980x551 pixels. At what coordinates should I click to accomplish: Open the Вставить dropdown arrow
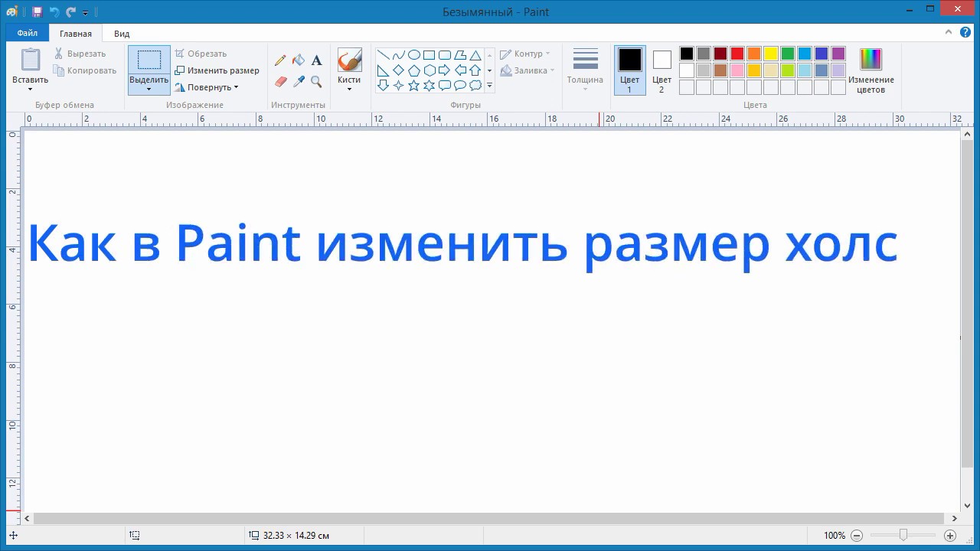[x=31, y=90]
